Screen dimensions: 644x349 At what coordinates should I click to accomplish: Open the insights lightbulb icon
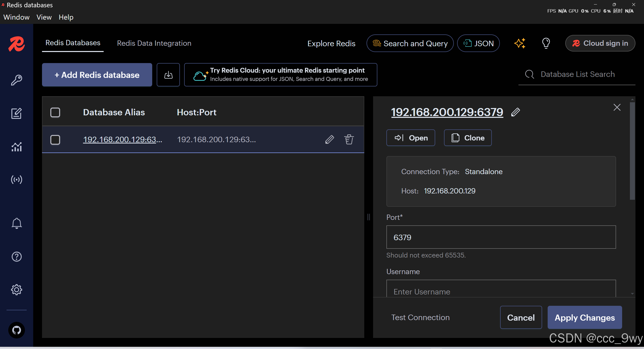pos(546,43)
